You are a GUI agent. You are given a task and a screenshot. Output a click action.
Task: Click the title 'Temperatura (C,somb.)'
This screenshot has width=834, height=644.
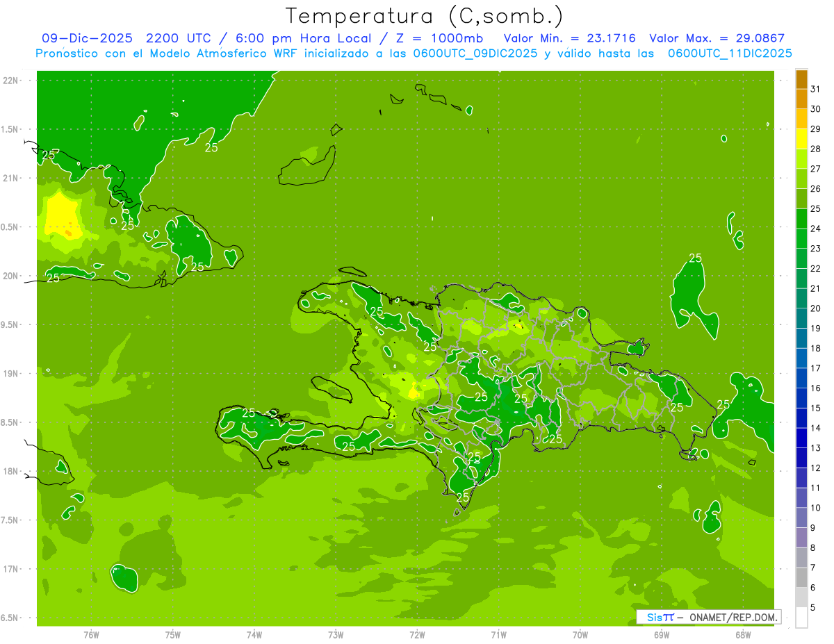(424, 15)
